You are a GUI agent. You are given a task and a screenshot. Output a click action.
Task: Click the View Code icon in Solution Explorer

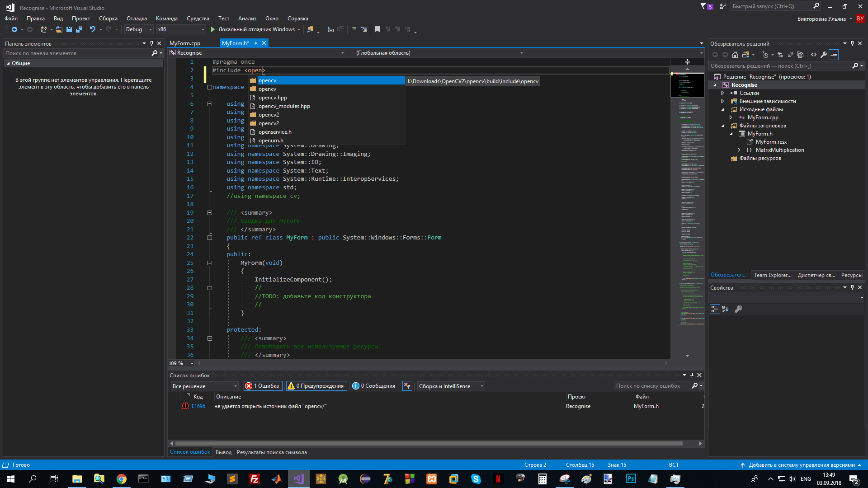[x=814, y=55]
